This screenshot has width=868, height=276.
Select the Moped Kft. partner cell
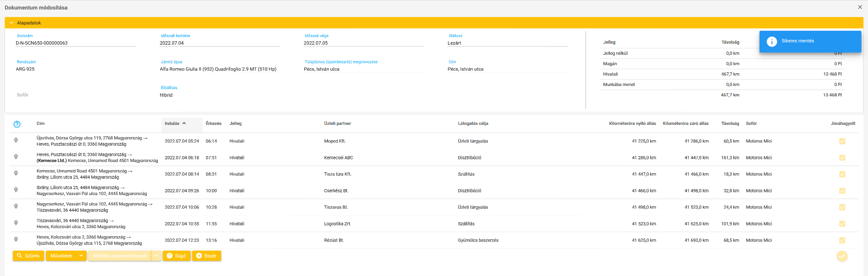[335, 141]
